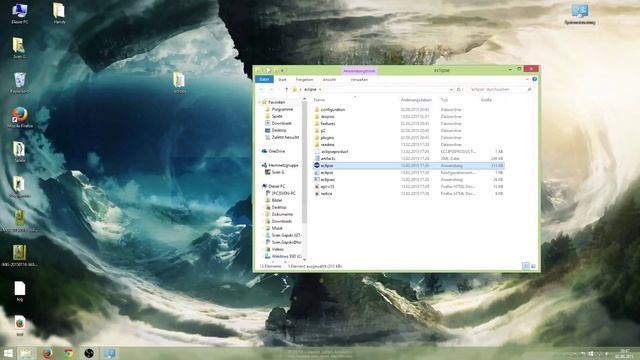The width and height of the screenshot is (640, 360).
Task: Click the Up arrow navigation button
Action: point(286,89)
